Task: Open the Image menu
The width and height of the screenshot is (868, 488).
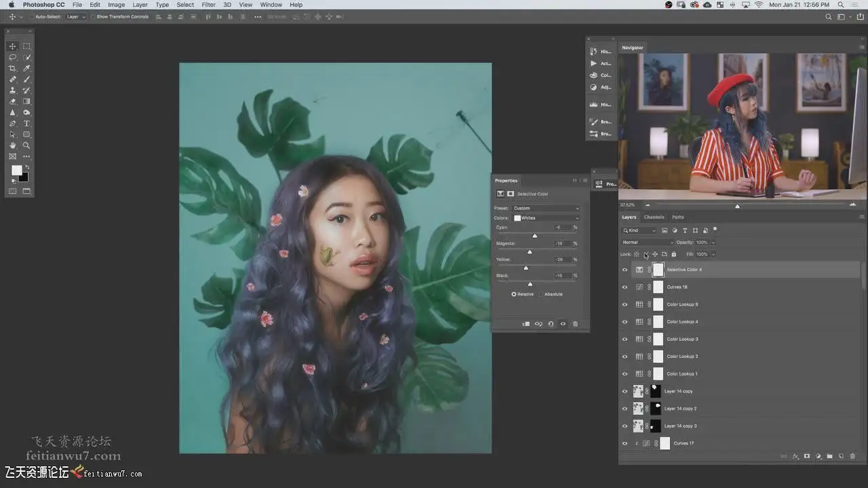Action: (x=116, y=5)
